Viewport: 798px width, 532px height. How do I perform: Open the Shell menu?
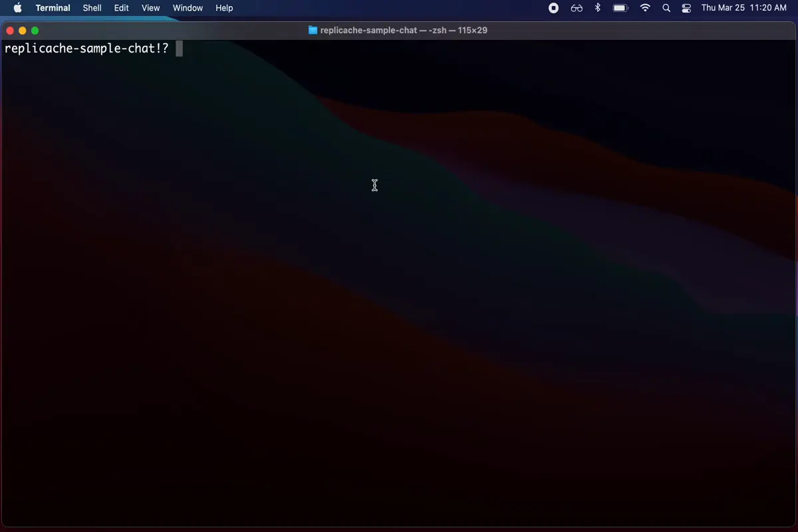pyautogui.click(x=92, y=8)
